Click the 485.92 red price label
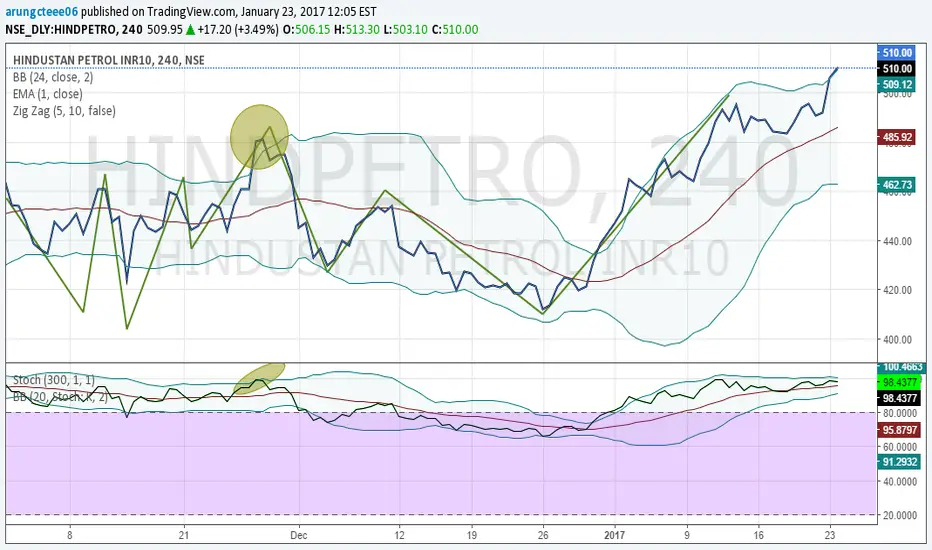932x550 pixels. (x=897, y=137)
